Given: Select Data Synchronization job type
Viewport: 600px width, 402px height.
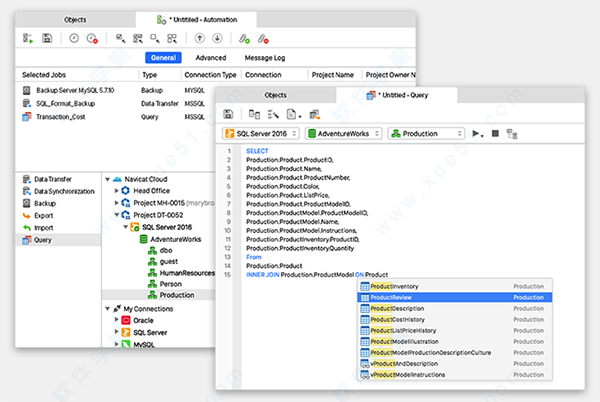Looking at the screenshot, I should tap(59, 191).
